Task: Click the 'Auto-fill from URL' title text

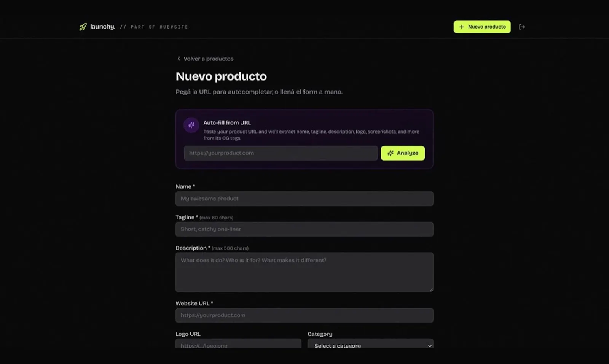Action: (x=227, y=123)
